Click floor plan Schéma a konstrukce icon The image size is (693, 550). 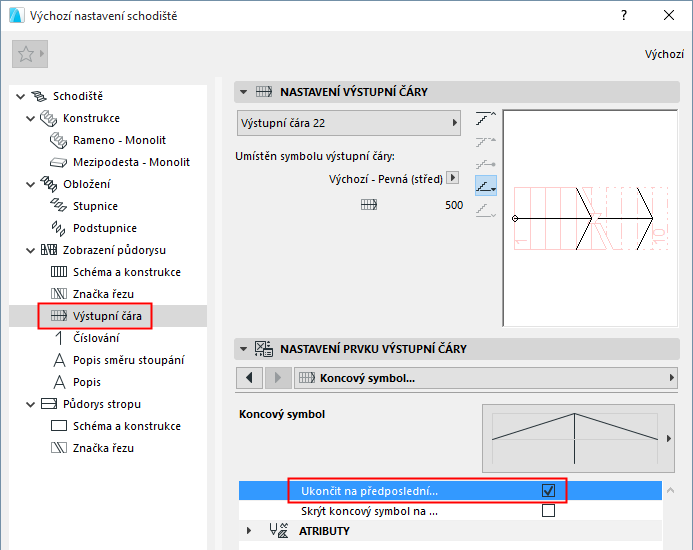pyautogui.click(x=59, y=272)
